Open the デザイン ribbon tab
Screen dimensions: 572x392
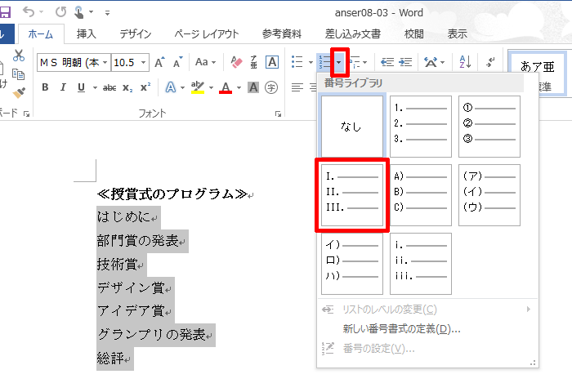point(136,34)
